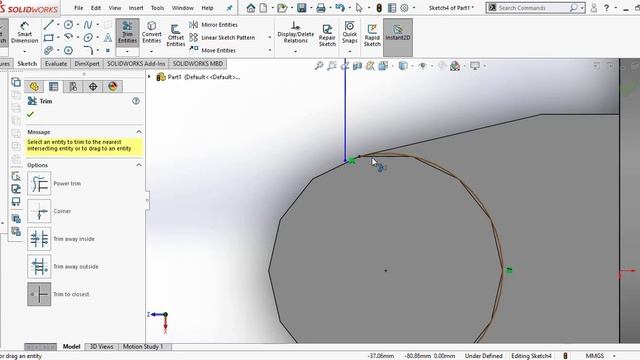
Task: Click the Rebuild traffic light icon
Action: pyautogui.click(x=379, y=8)
